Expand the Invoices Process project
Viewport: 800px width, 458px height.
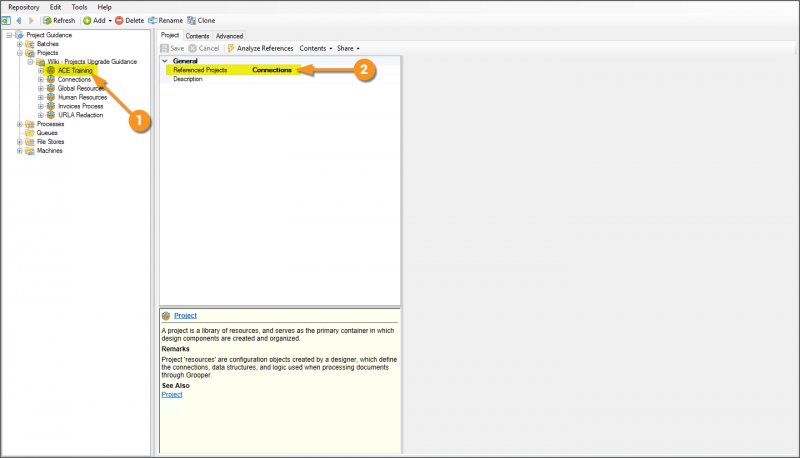[41, 107]
